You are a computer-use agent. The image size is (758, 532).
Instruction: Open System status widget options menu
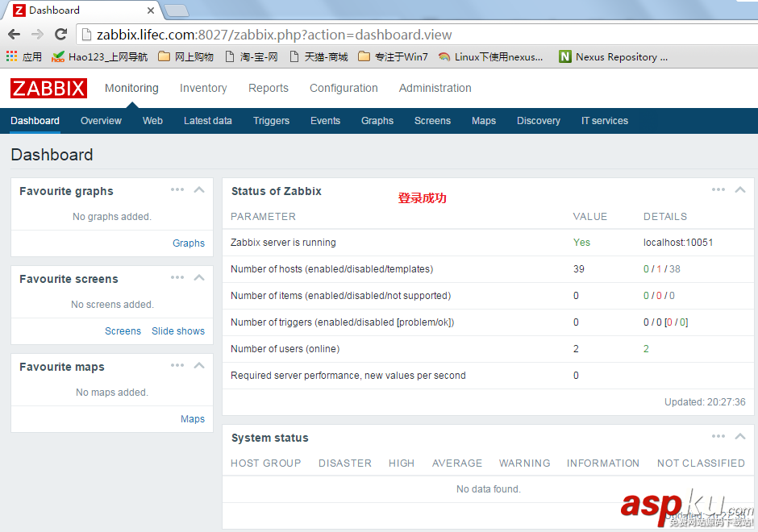coord(718,436)
